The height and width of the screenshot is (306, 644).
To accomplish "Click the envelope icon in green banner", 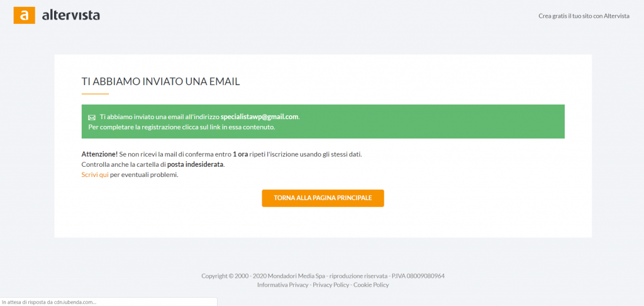I will (x=92, y=117).
